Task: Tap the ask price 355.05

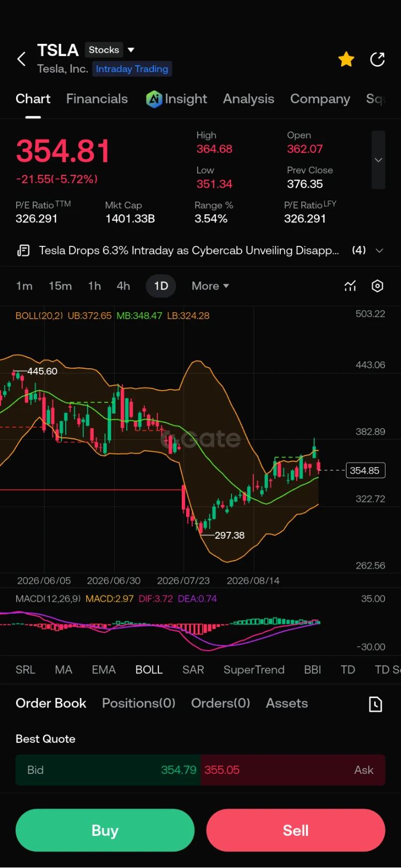Action: pos(222,770)
